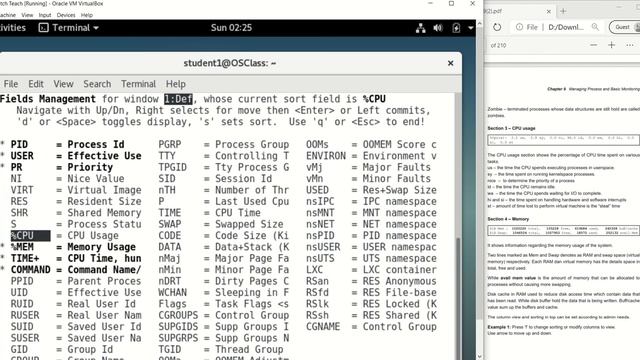Click the 1:Def window name highlight

[178, 99]
